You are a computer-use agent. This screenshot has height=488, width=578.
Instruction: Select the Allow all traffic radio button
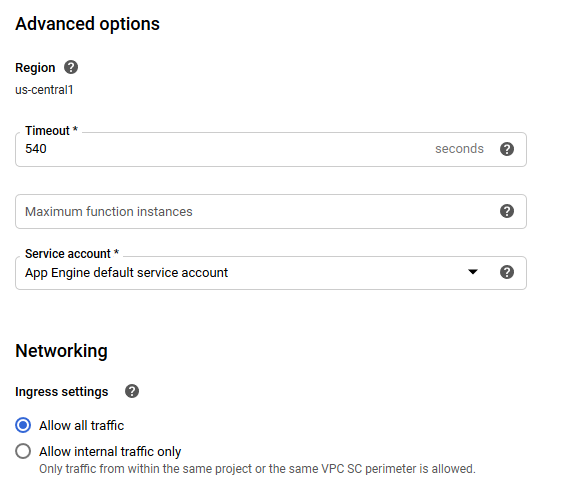coord(23,425)
